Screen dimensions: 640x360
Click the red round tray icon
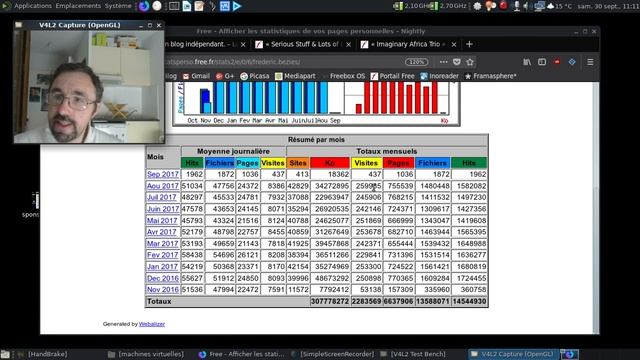click(x=504, y=6)
